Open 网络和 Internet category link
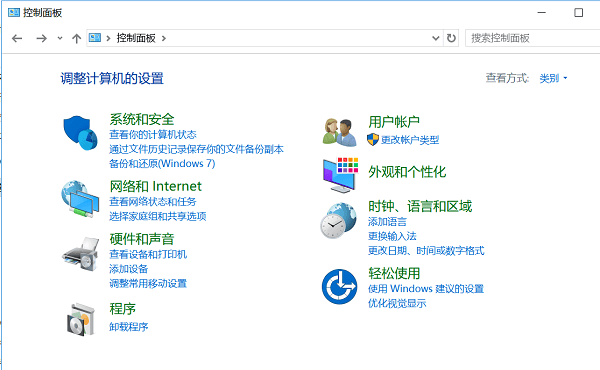Viewport: 600px width, 370px height. [x=155, y=186]
